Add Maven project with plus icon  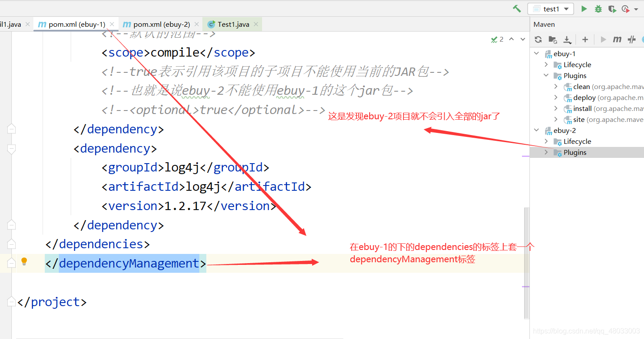tap(585, 39)
